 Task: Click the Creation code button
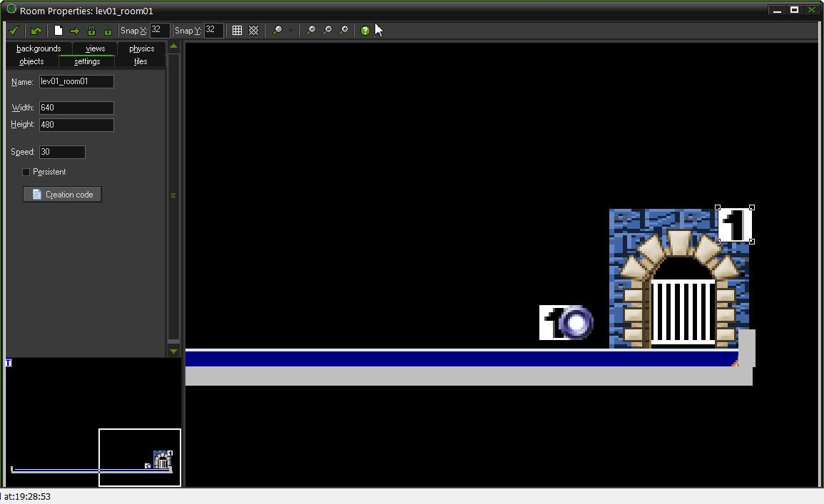[62, 195]
